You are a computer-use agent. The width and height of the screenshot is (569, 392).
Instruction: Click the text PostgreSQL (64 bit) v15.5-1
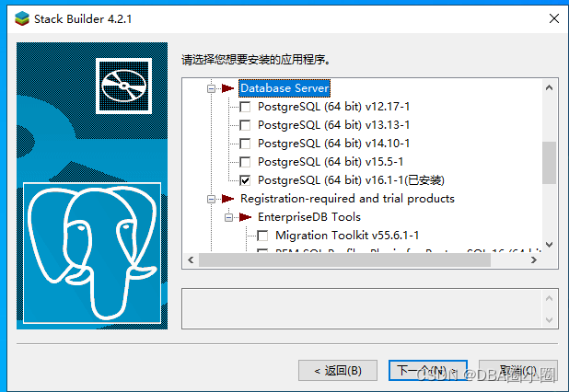(x=331, y=162)
